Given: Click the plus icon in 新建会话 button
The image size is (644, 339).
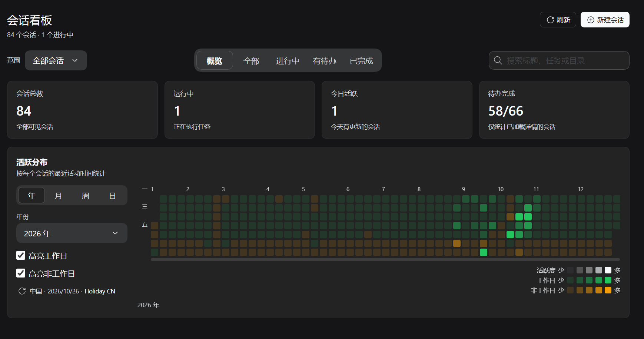Looking at the screenshot, I should coord(591,20).
